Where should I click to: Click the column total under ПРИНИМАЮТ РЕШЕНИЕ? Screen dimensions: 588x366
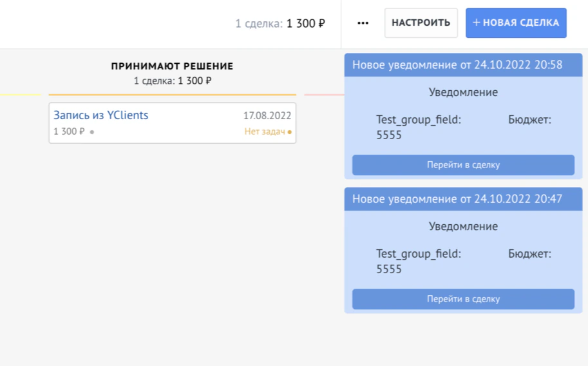click(x=173, y=81)
